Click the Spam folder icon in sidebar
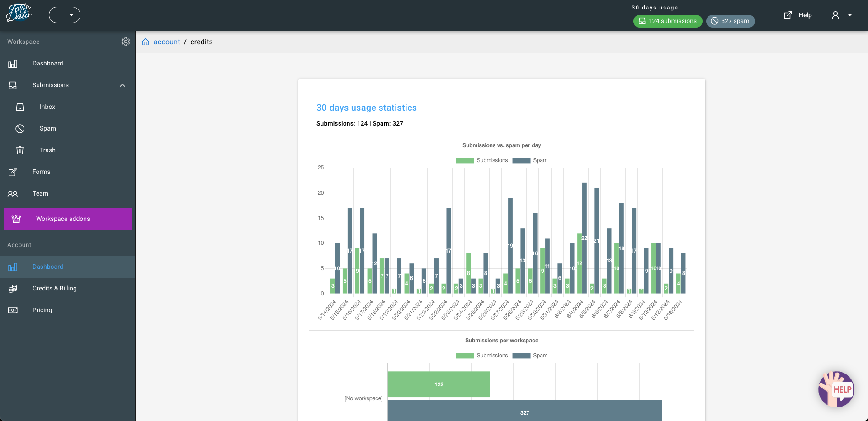The height and width of the screenshot is (421, 868). [x=20, y=129]
